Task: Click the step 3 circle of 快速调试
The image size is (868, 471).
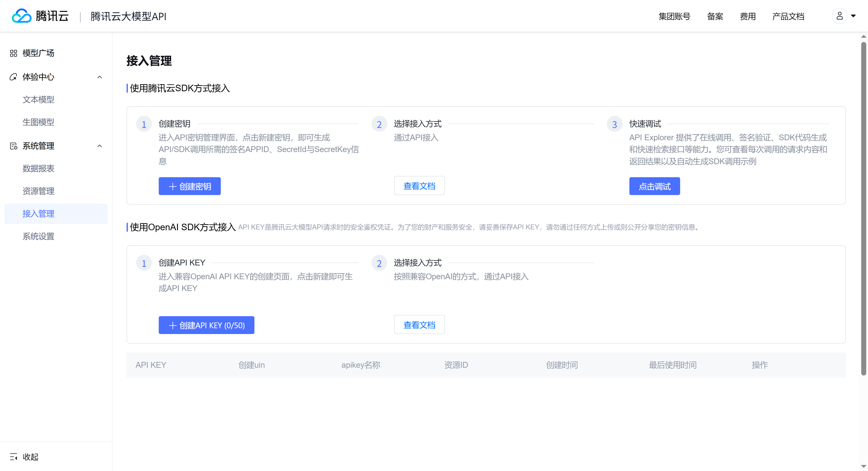Action: tap(614, 124)
